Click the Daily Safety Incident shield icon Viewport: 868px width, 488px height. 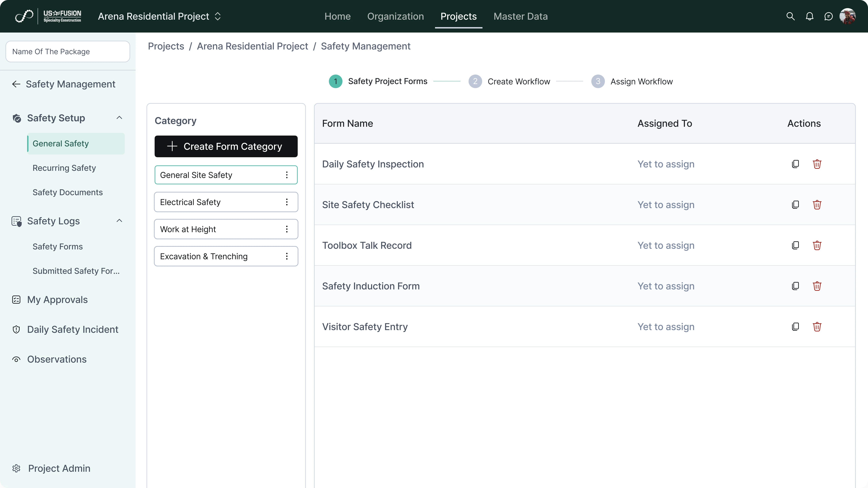16,329
